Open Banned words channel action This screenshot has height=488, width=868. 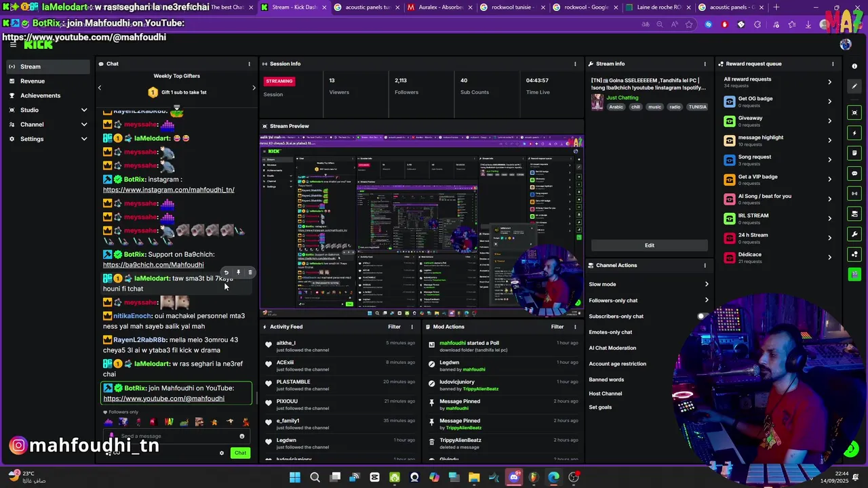(606, 380)
